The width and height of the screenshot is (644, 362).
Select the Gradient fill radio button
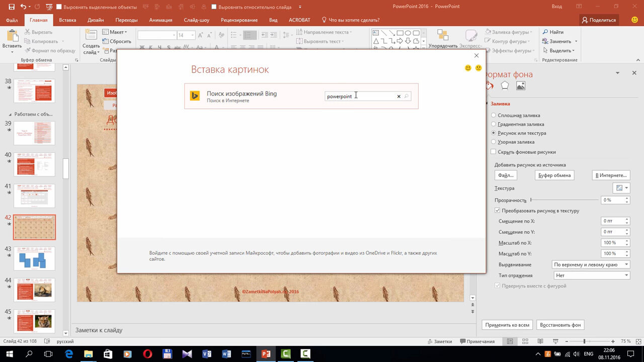(x=493, y=124)
